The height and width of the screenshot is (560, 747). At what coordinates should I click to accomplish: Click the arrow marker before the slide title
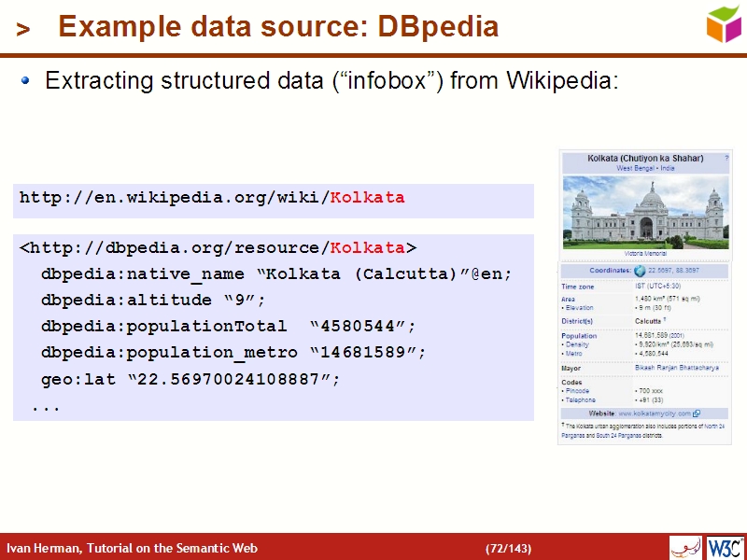point(23,30)
